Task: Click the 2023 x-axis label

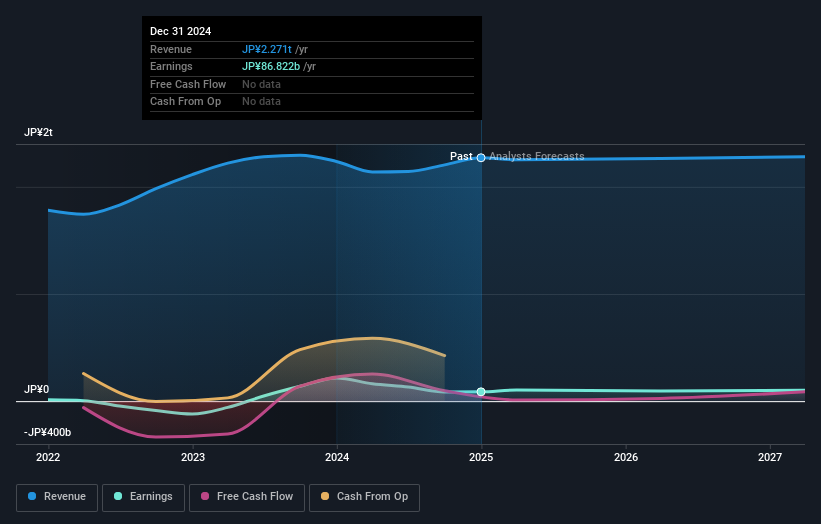Action: click(193, 457)
